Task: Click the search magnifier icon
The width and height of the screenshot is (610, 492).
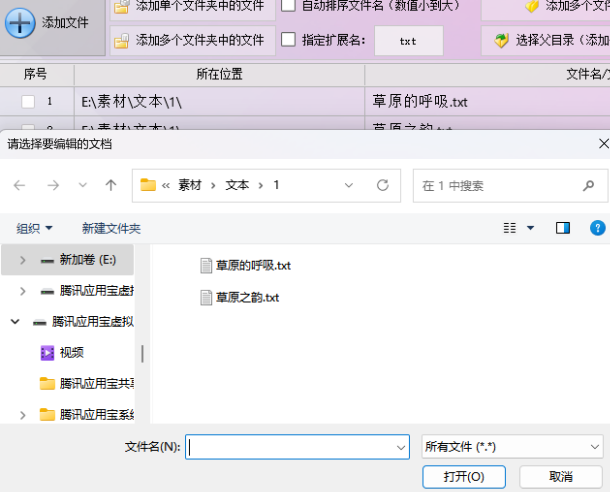Action: click(x=590, y=185)
